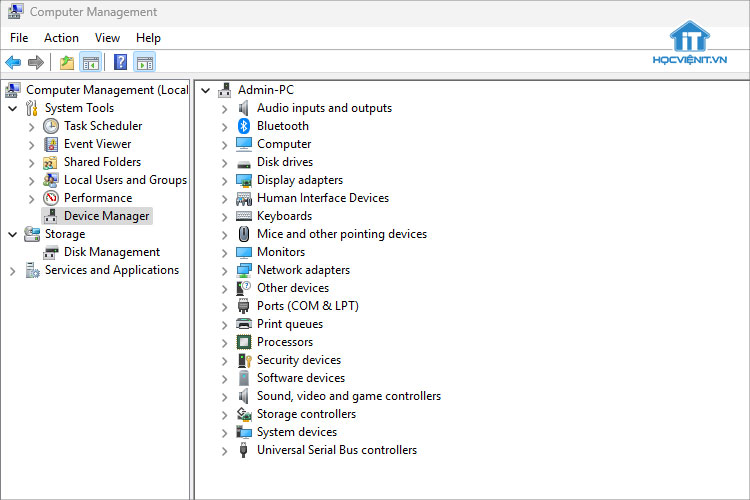Click the Up one level folder icon

66,62
